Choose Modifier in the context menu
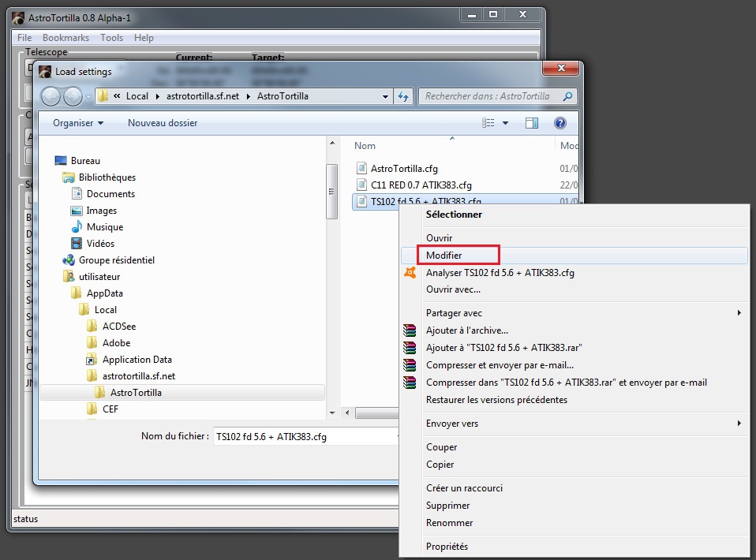The width and height of the screenshot is (756, 560). (574, 255)
